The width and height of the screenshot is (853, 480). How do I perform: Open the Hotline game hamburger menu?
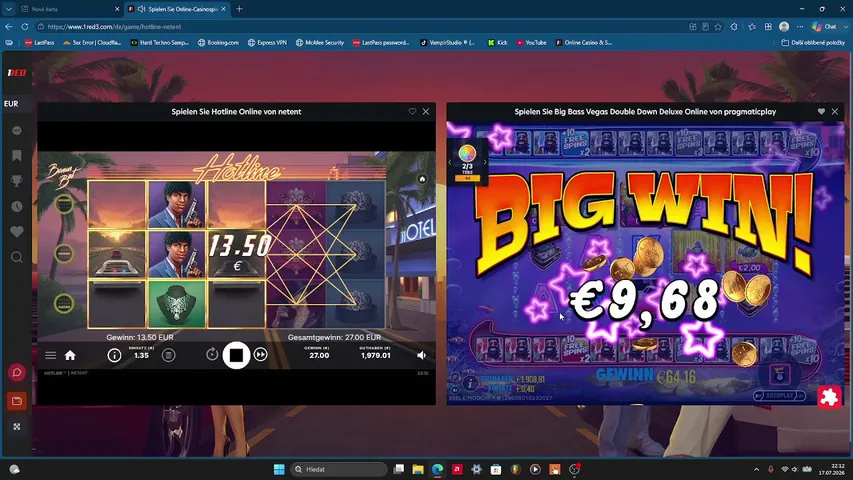[x=51, y=355]
